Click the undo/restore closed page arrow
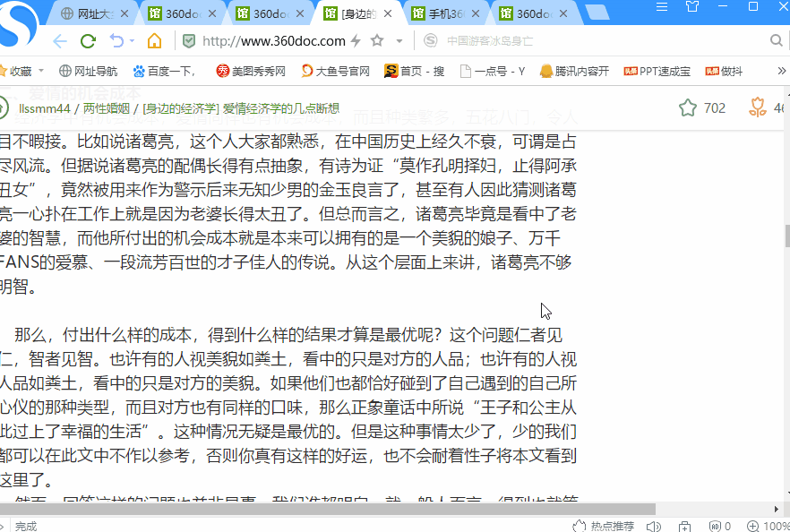 coord(116,40)
